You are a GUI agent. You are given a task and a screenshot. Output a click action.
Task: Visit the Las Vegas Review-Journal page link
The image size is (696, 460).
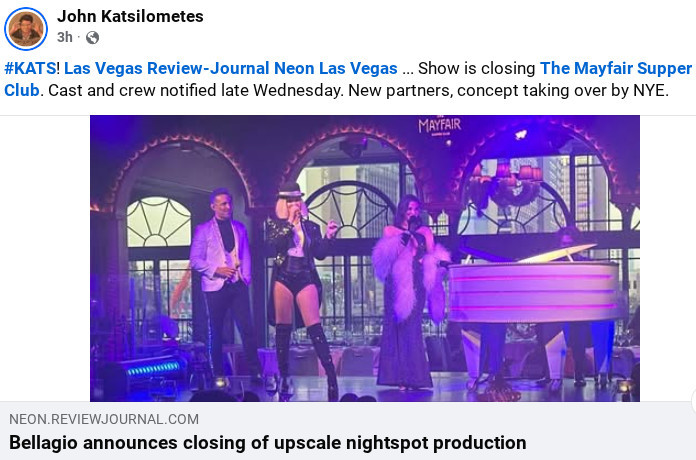167,68
